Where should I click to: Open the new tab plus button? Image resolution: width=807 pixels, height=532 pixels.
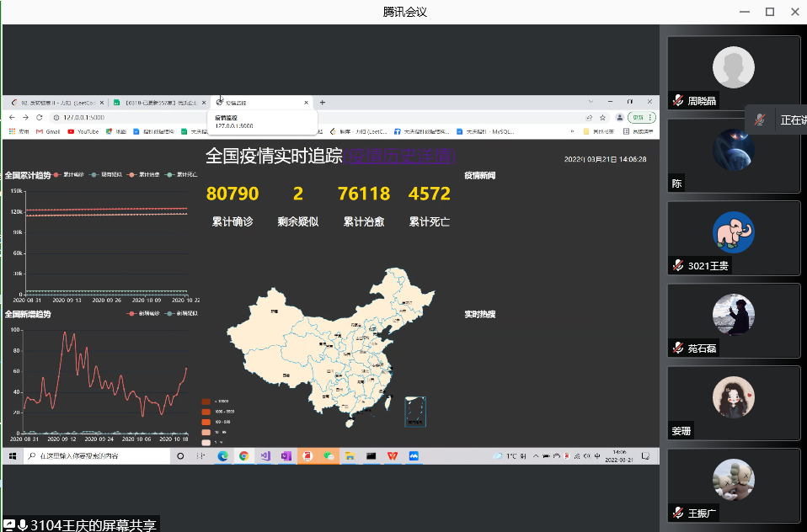click(x=323, y=102)
